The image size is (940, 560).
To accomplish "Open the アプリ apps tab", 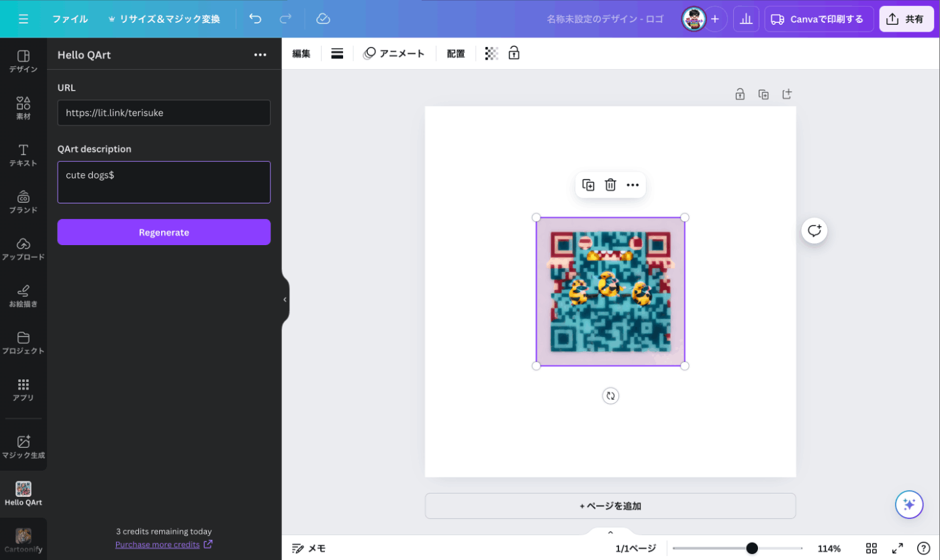I will (x=23, y=389).
